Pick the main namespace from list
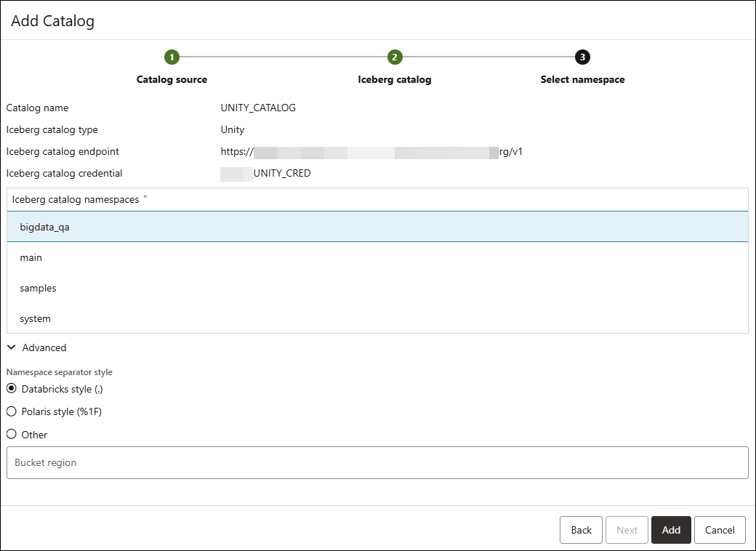This screenshot has height=551, width=756. tap(31, 257)
